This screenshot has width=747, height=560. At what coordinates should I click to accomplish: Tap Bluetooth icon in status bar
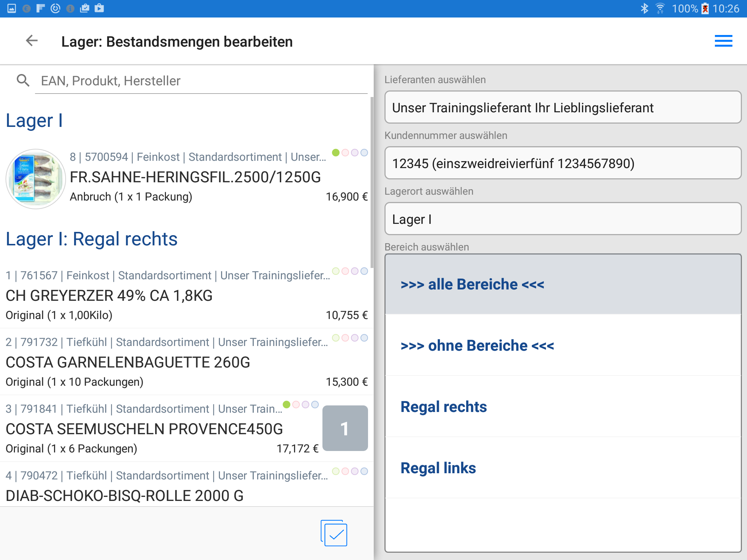coord(645,8)
